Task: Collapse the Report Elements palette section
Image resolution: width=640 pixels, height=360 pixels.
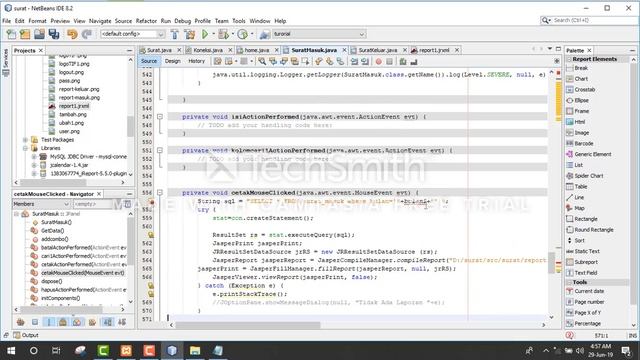Action: pos(569,59)
